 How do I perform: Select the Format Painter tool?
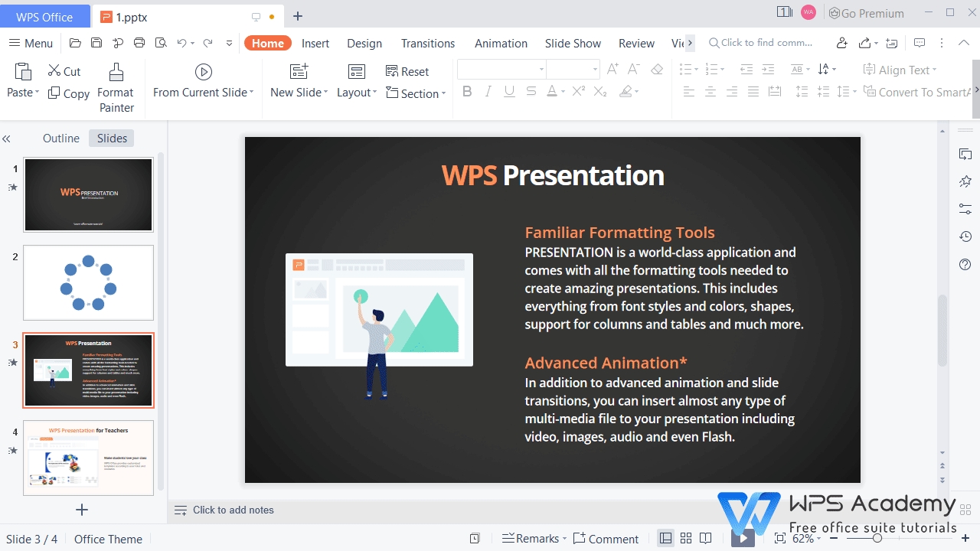[116, 86]
